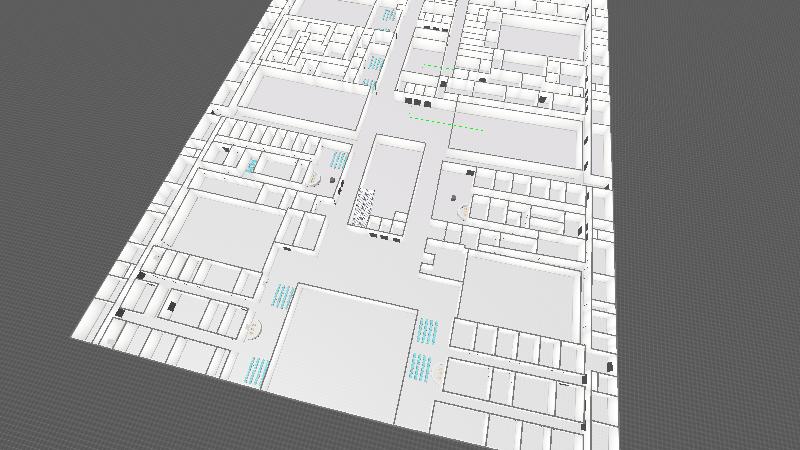The width and height of the screenshot is (800, 450).
Task: Click the dark grid background right of the map
Action: (710, 200)
